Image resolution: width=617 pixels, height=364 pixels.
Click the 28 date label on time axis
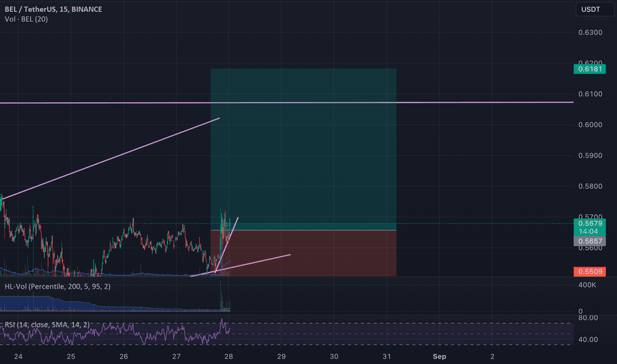tap(228, 357)
